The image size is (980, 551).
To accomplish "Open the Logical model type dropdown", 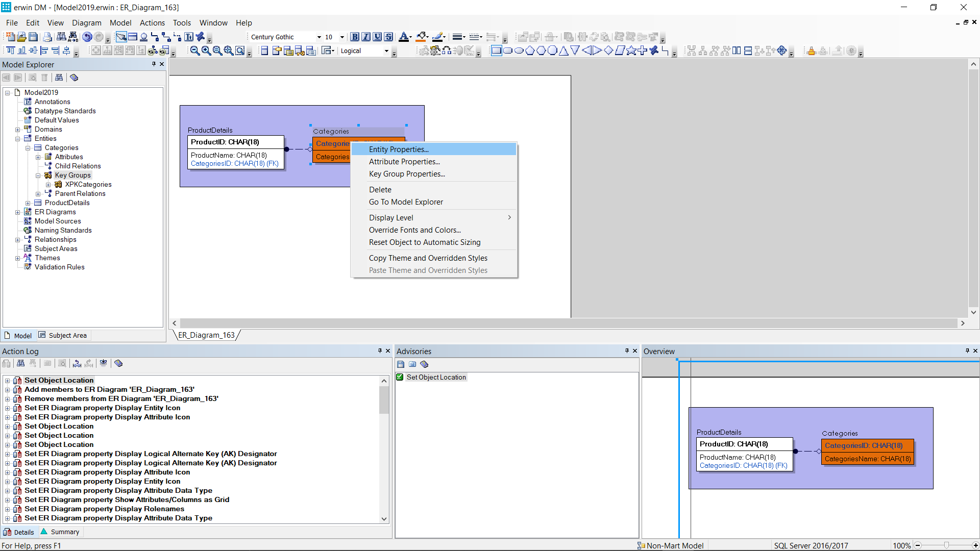I will point(386,51).
